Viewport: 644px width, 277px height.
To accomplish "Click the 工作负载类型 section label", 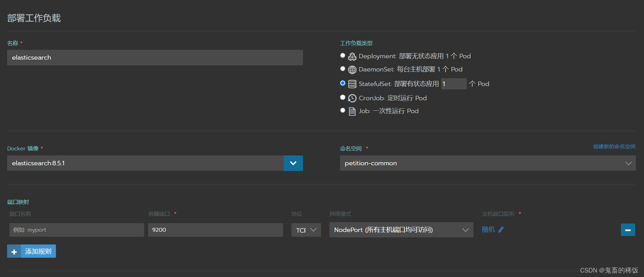I will pyautogui.click(x=356, y=43).
